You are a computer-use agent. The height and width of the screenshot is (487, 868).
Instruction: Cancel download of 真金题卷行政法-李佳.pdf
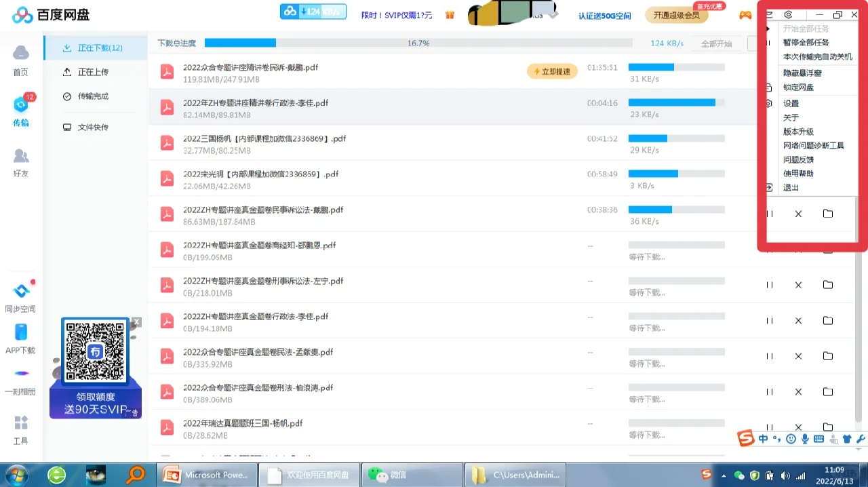click(798, 320)
